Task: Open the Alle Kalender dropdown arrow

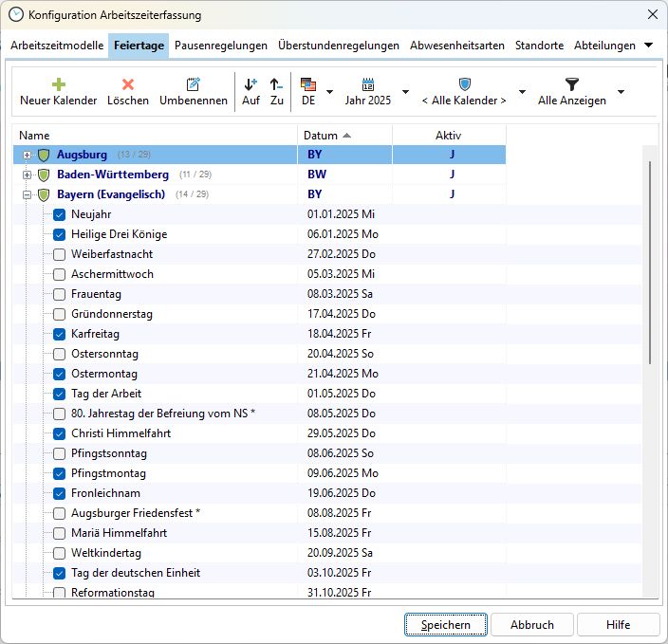Action: 522,92
